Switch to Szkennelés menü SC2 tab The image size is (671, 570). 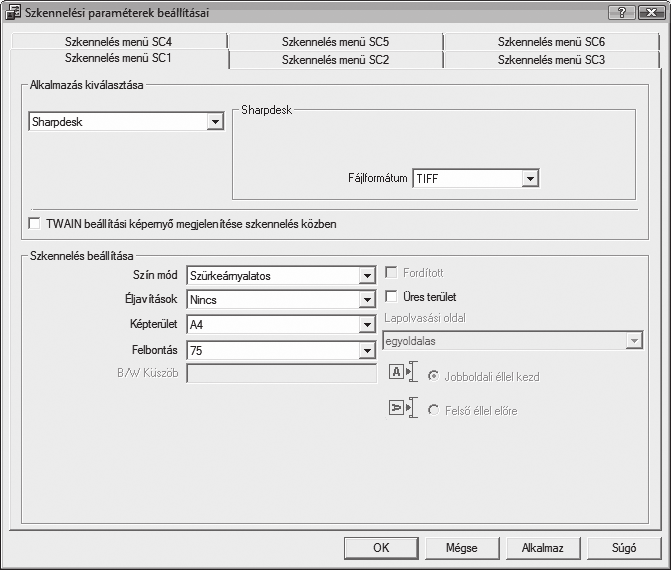coord(336,59)
